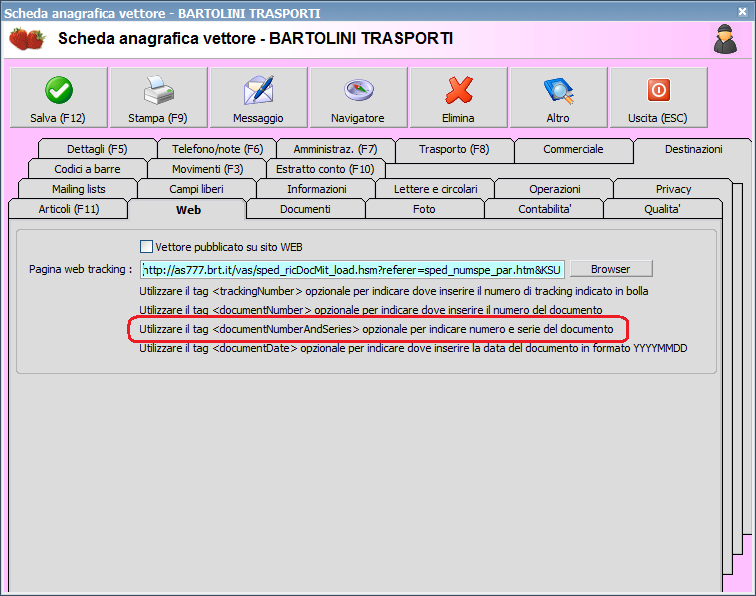Image resolution: width=756 pixels, height=596 pixels.
Task: Open the Codici a barre tab
Action: [x=87, y=169]
